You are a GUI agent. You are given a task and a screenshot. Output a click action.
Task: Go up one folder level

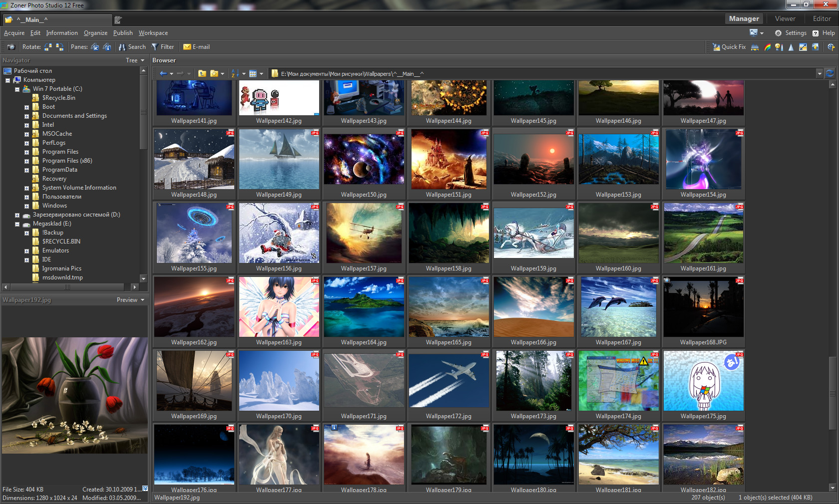click(x=202, y=73)
